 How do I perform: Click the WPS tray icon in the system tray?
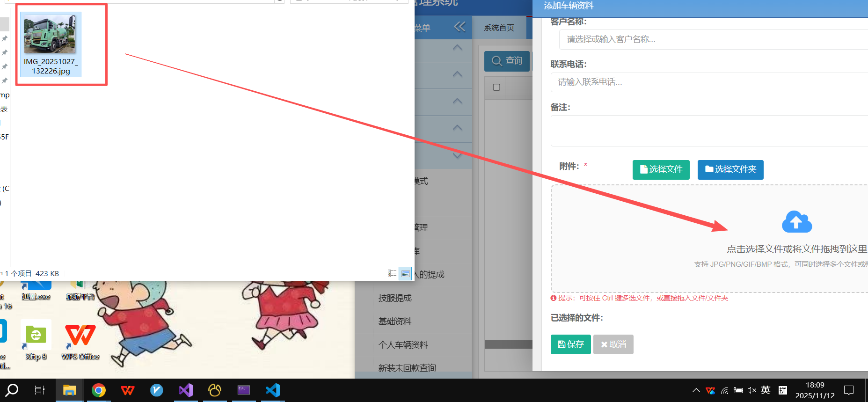click(710, 390)
